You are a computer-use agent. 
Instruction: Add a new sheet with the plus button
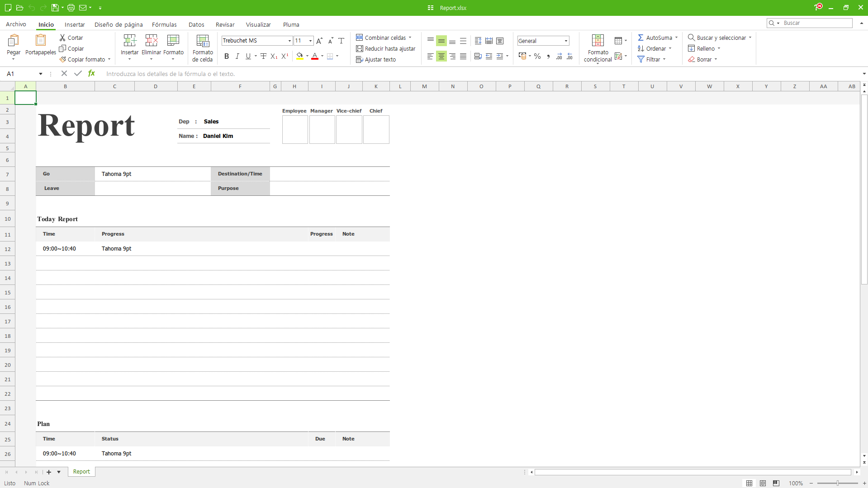coord(49,472)
